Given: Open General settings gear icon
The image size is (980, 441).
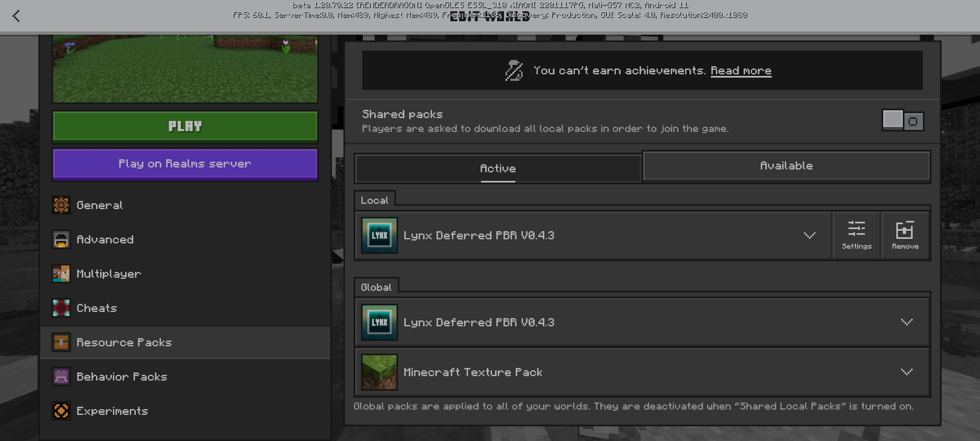Looking at the screenshot, I should click(61, 205).
